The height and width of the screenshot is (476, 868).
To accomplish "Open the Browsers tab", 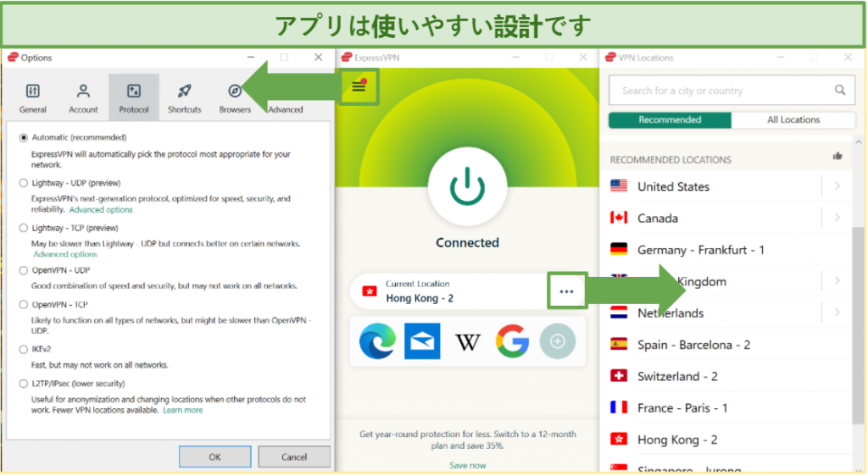I will [x=235, y=98].
